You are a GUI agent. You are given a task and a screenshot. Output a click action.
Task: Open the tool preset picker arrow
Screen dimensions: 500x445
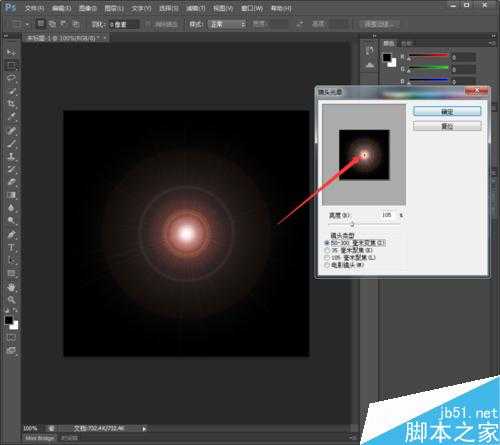point(27,24)
